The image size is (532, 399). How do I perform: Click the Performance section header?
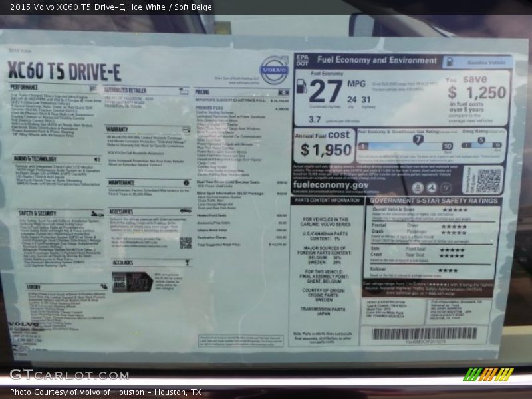(24, 88)
